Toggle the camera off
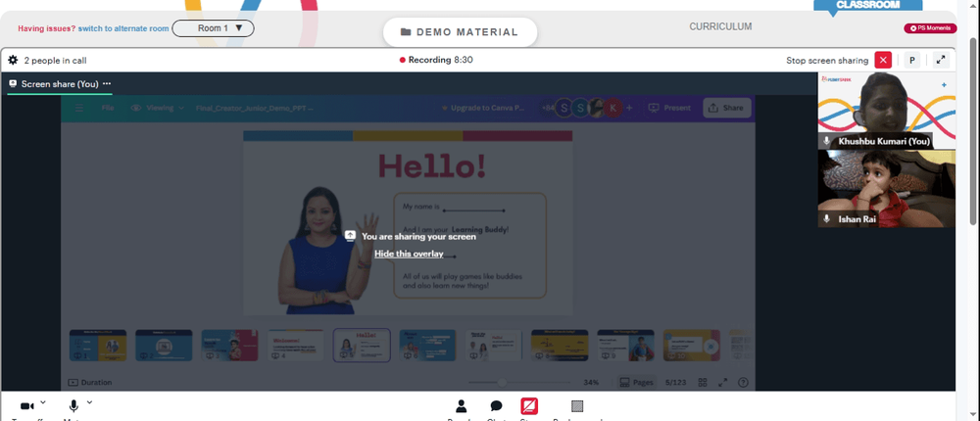Image resolution: width=980 pixels, height=421 pixels. [26, 406]
